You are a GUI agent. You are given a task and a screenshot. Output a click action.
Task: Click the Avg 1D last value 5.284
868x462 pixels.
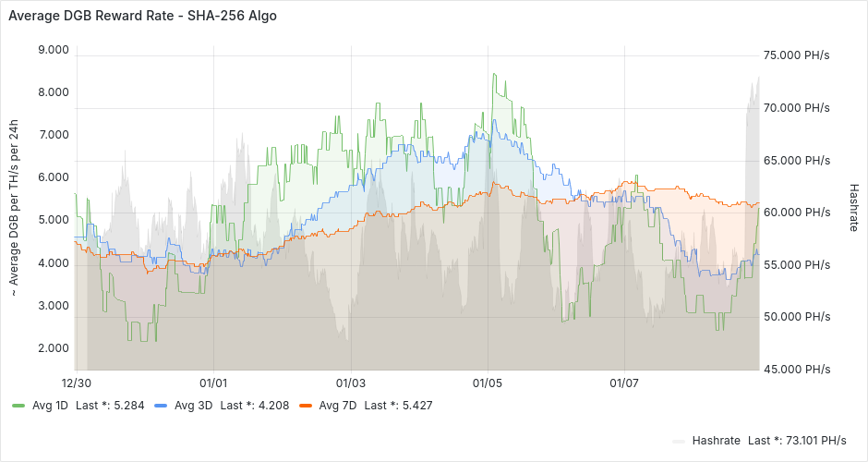(x=131, y=405)
